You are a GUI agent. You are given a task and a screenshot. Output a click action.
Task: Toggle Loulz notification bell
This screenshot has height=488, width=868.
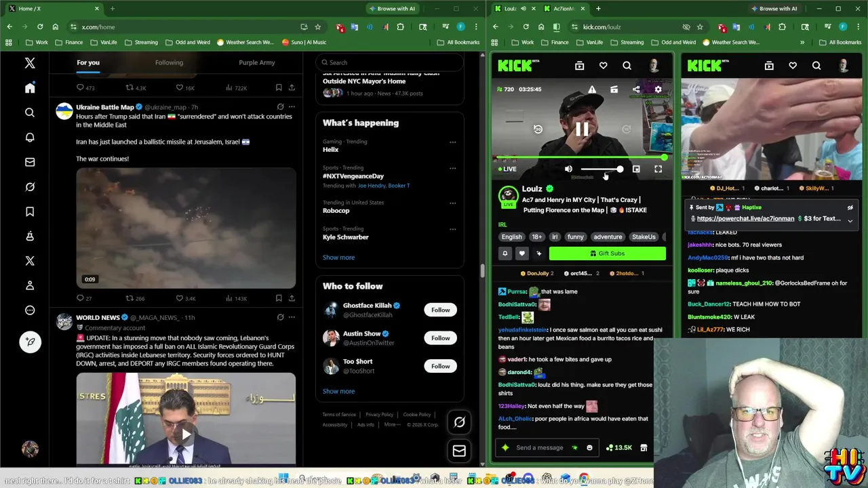(x=505, y=253)
